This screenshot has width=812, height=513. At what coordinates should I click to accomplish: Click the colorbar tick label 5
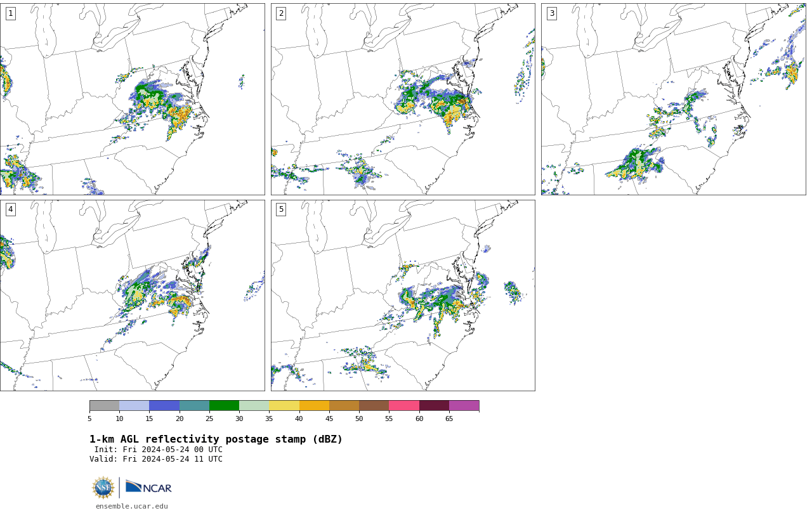[89, 419]
